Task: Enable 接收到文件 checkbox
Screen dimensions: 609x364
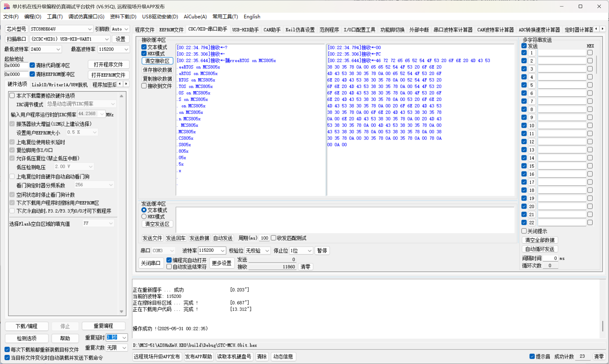Action: [x=144, y=86]
